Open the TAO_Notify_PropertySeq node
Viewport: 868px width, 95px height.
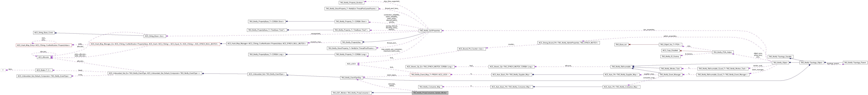(351, 42)
